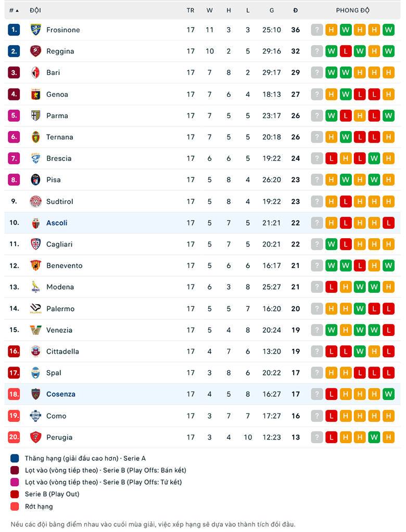Select the Genoa crest icon
This screenshot has height=532, width=406.
(35, 94)
